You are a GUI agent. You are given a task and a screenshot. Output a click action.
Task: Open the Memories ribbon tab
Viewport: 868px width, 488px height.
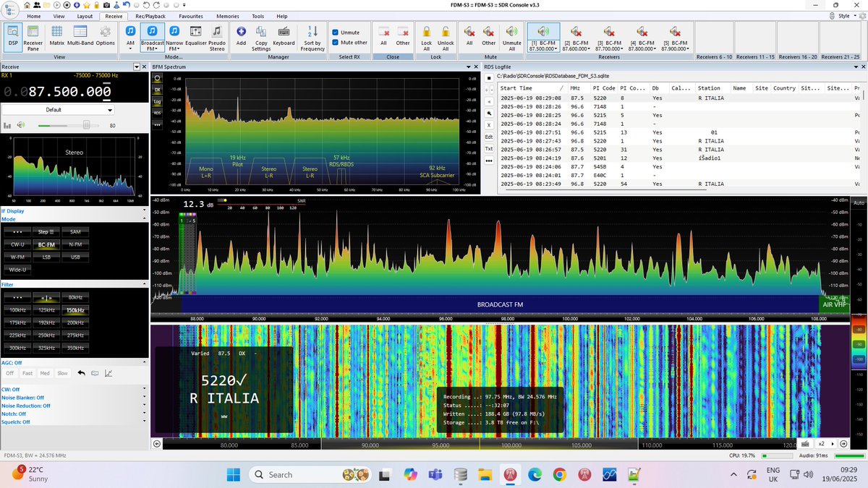(228, 15)
